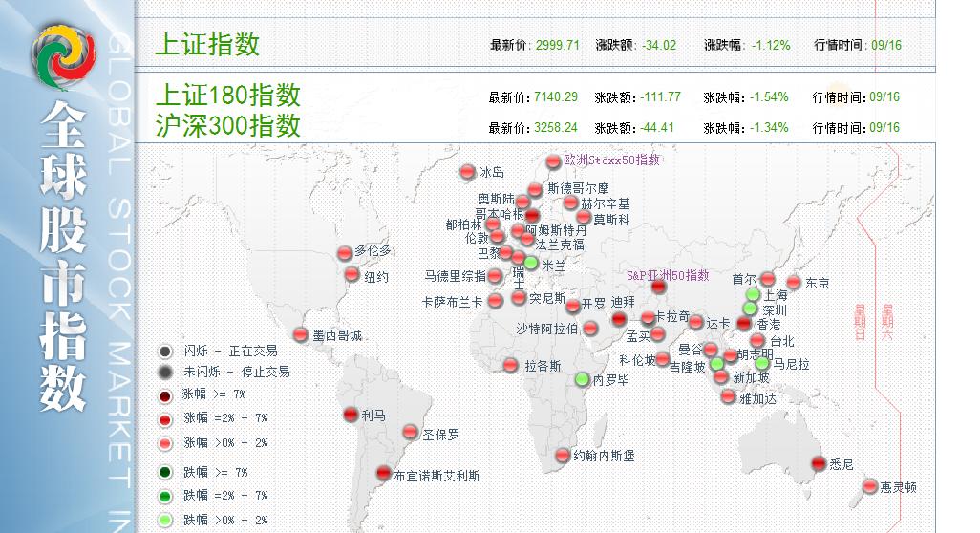The height and width of the screenshot is (533, 980).
Task: Select the Toronto (多伦多) red marker
Action: (345, 253)
